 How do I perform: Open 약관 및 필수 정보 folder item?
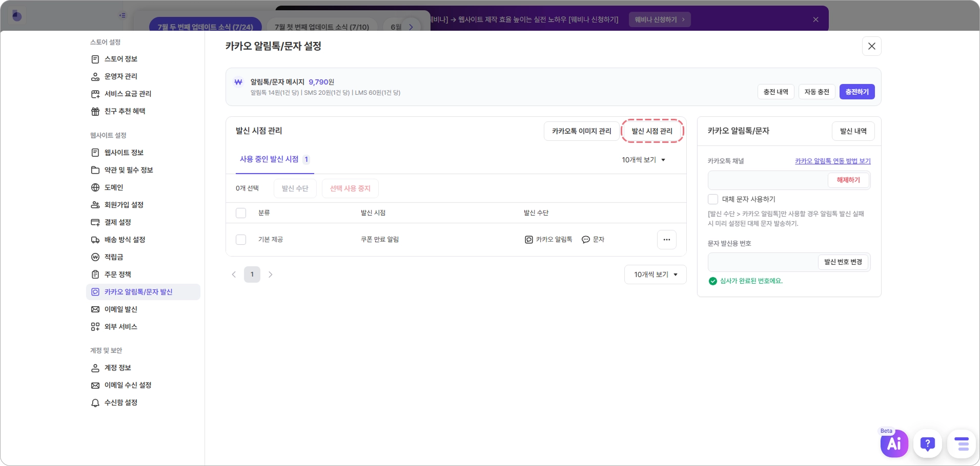point(143,170)
